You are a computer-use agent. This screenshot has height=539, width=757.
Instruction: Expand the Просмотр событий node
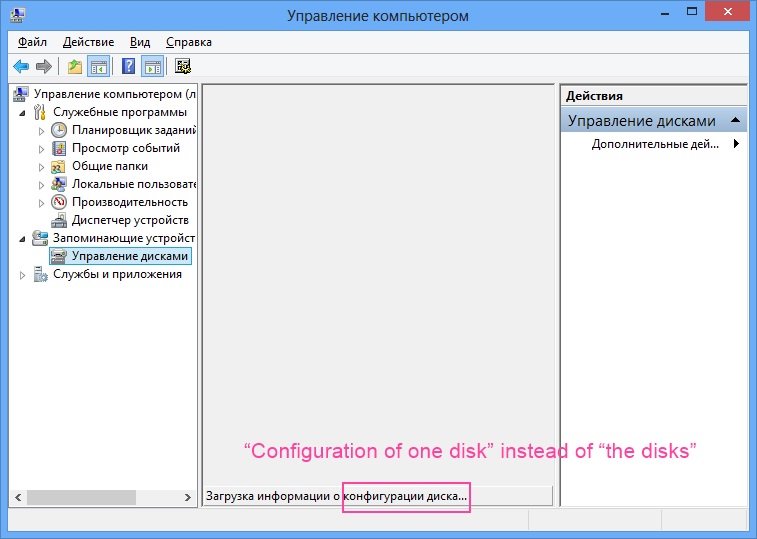(42, 149)
